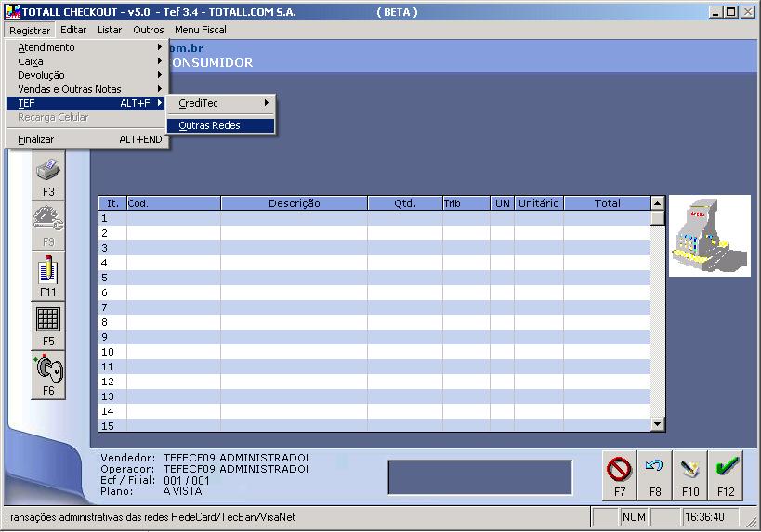Click the F10 pen icon button
The width and height of the screenshot is (761, 532).
690,474
